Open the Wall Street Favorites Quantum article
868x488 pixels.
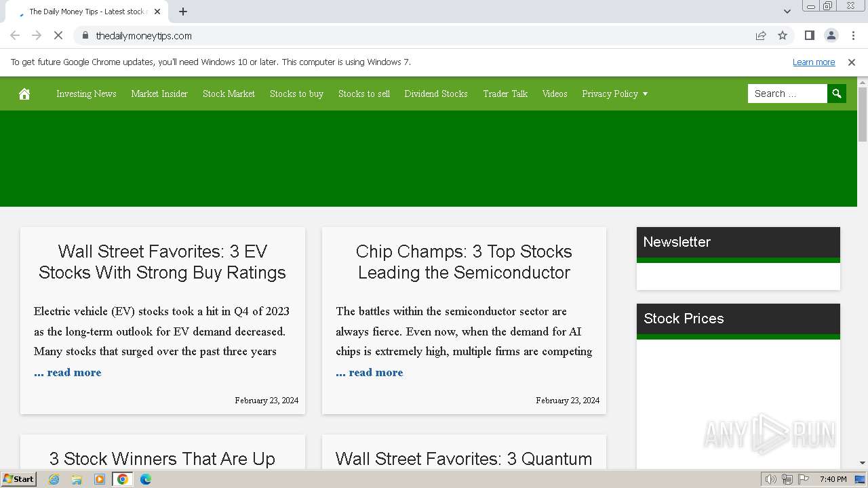[x=464, y=459]
